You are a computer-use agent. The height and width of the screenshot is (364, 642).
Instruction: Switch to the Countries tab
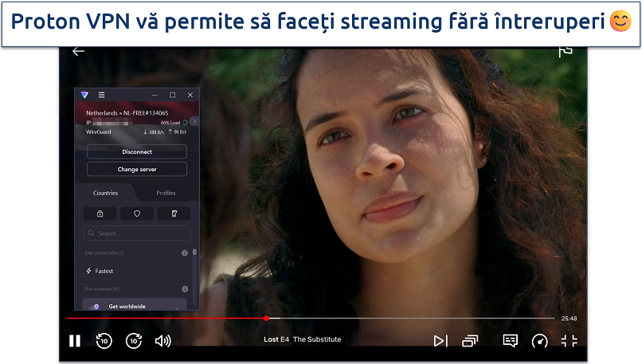(x=105, y=193)
